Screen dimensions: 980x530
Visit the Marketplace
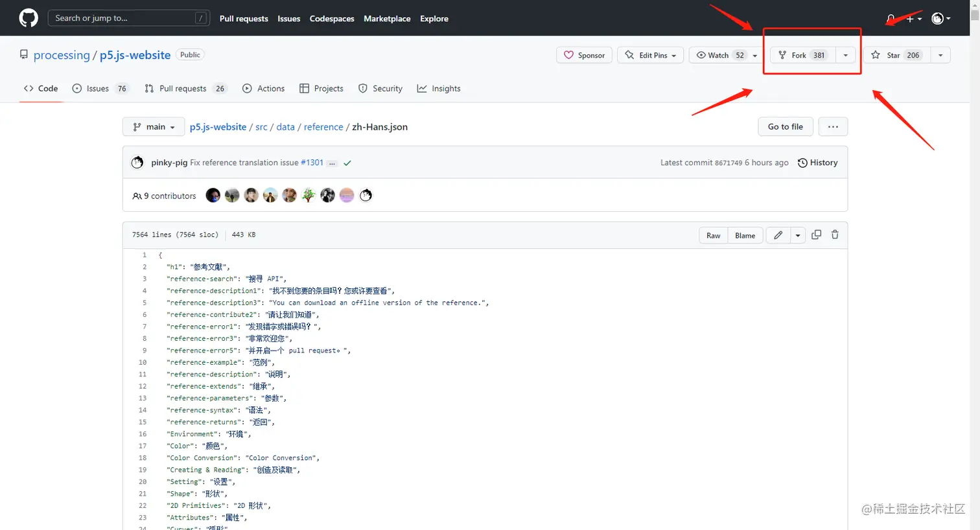pyautogui.click(x=387, y=19)
